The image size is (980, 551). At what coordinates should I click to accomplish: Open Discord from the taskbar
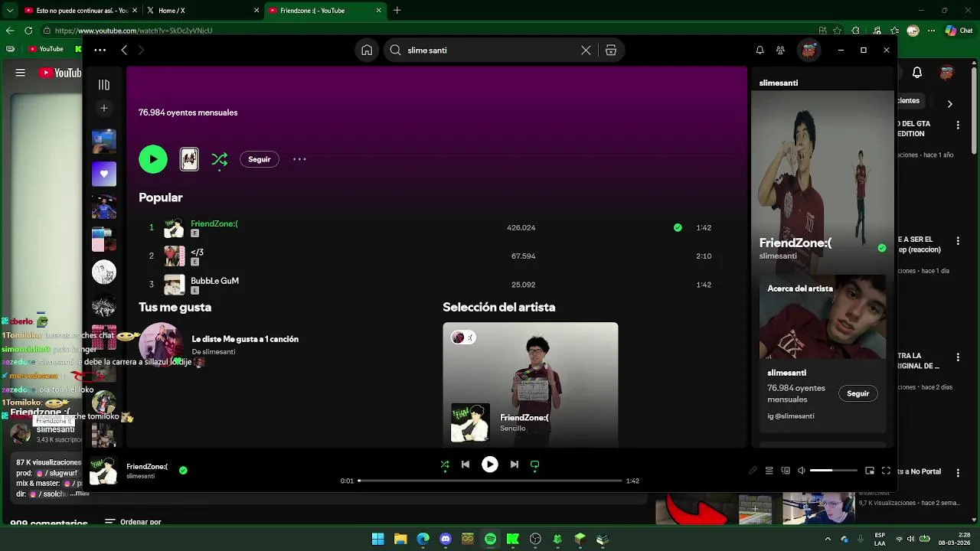click(x=446, y=539)
